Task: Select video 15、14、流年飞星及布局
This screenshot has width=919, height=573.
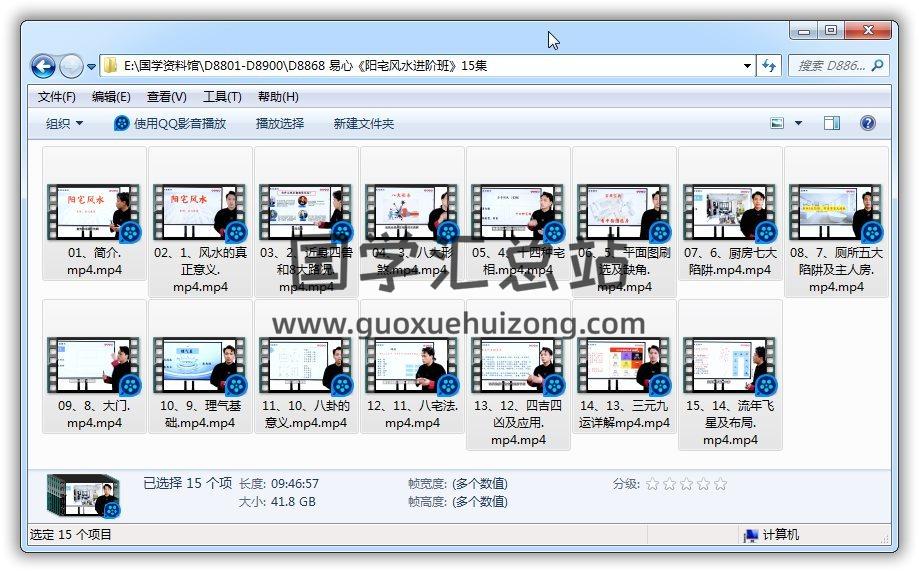Action: pos(730,375)
